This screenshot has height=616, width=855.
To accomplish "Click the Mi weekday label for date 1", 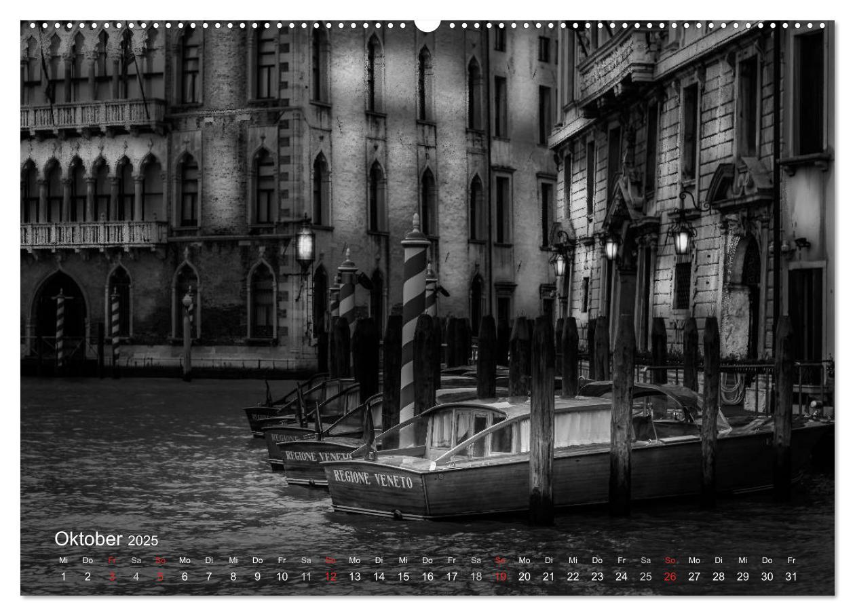I will (63, 560).
